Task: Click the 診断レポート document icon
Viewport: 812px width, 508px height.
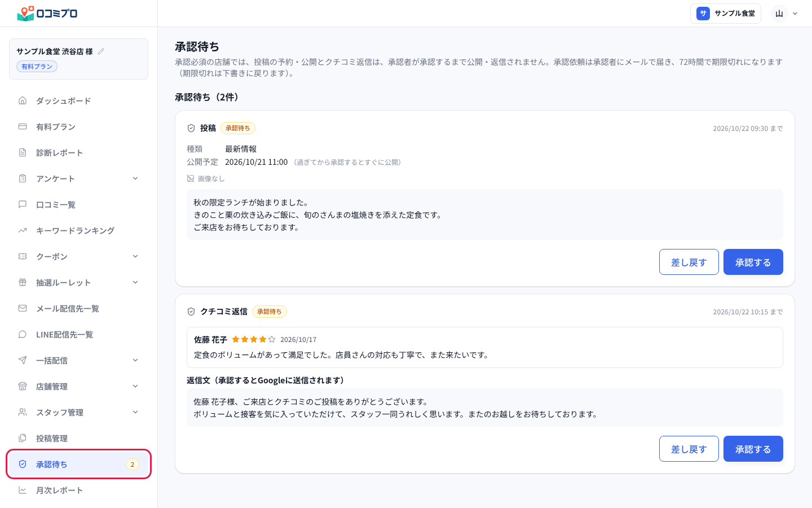Action: (23, 152)
